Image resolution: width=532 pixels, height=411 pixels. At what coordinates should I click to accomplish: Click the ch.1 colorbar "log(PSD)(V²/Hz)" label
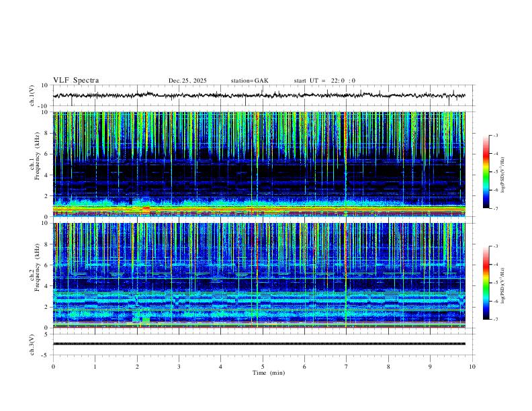503,175
